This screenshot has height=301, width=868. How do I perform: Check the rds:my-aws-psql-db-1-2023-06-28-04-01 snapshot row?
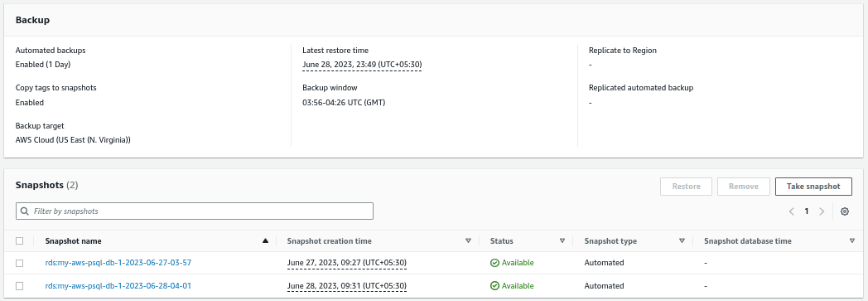[19, 286]
